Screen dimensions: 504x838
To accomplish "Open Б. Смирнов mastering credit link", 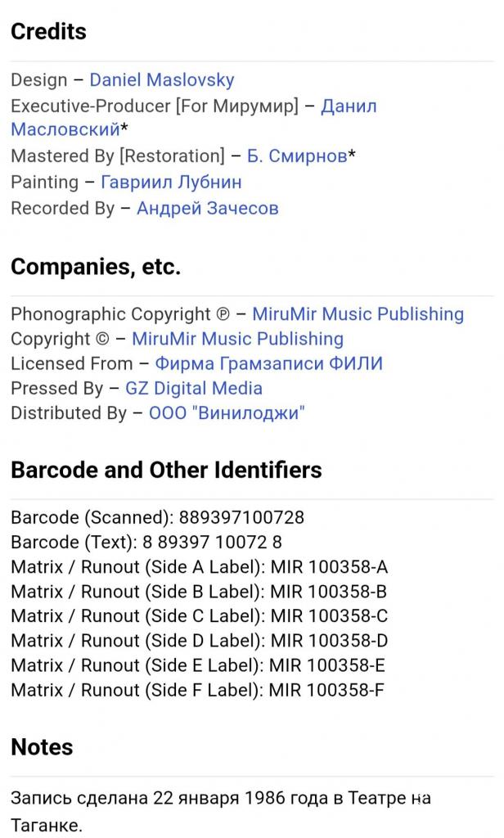I will tap(297, 156).
